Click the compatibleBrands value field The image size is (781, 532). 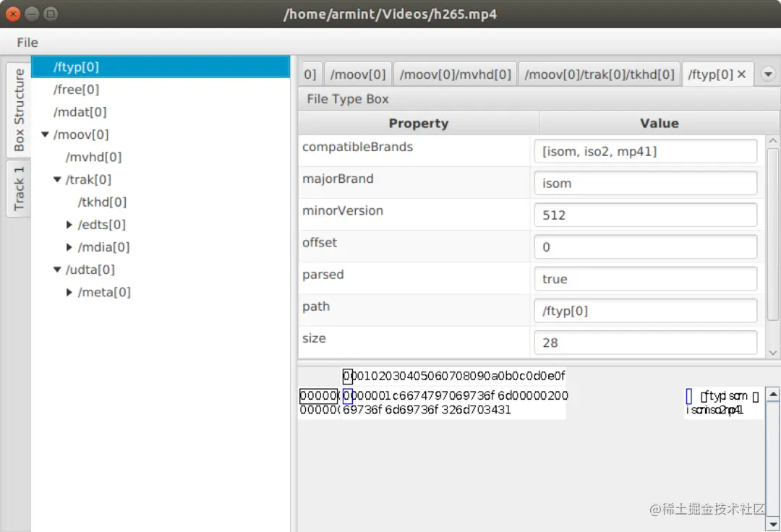tap(646, 151)
